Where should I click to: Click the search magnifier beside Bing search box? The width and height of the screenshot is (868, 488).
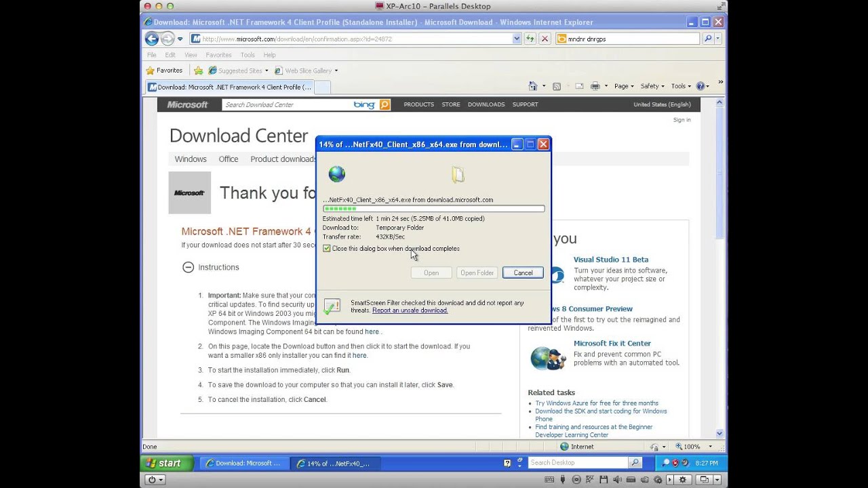708,39
